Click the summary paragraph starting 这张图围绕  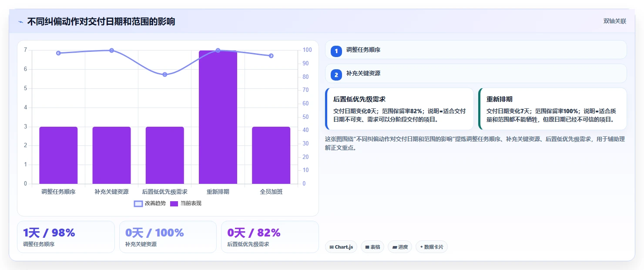[x=475, y=143]
